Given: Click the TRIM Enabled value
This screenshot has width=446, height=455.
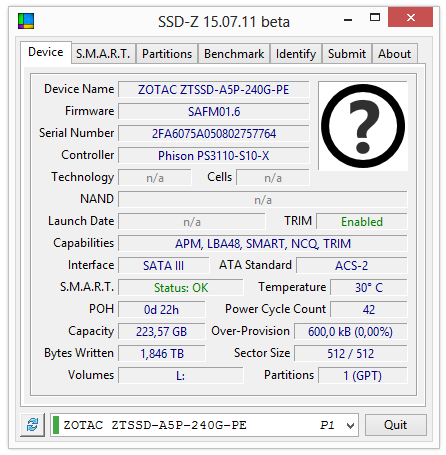Looking at the screenshot, I should pyautogui.click(x=362, y=222).
